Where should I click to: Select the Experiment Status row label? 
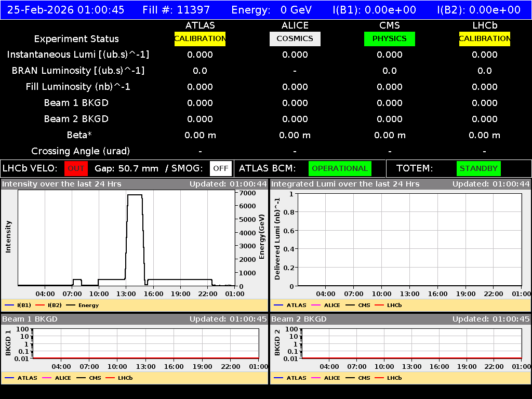click(76, 38)
